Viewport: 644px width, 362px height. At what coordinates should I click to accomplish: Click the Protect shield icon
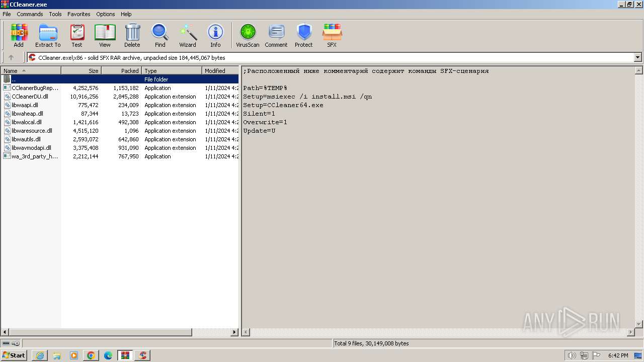click(304, 35)
